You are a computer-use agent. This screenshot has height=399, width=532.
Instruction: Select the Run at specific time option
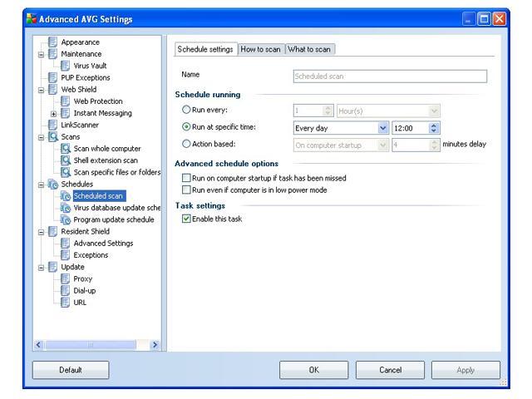(x=186, y=127)
